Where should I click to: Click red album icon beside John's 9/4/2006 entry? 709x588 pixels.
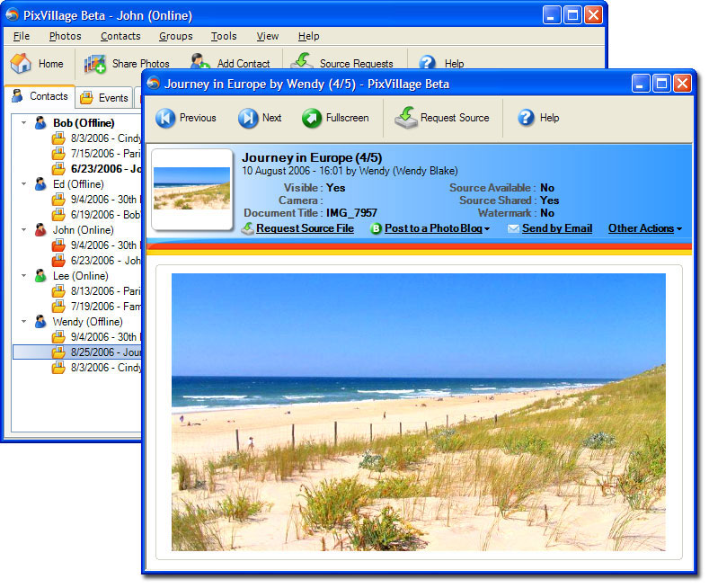pyautogui.click(x=58, y=245)
